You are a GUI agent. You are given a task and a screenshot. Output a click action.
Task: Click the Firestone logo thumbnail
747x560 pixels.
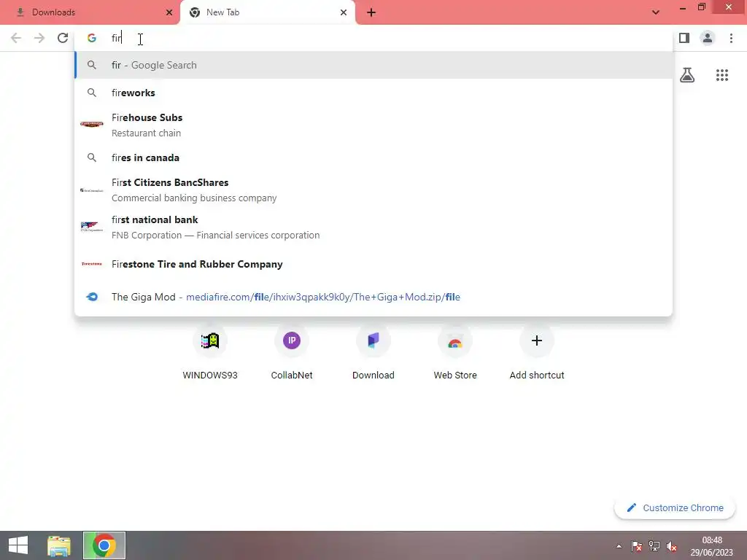click(91, 264)
